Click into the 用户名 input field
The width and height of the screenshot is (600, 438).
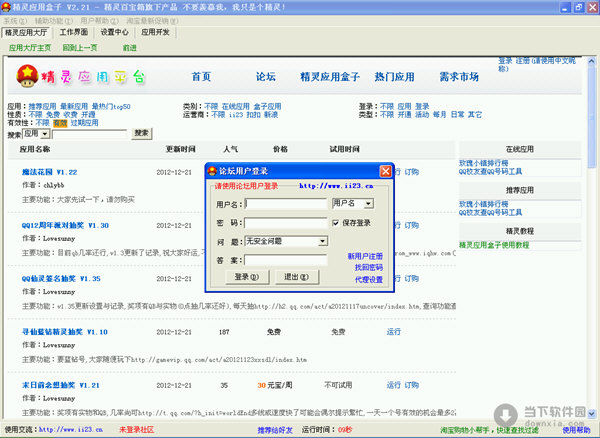point(286,204)
